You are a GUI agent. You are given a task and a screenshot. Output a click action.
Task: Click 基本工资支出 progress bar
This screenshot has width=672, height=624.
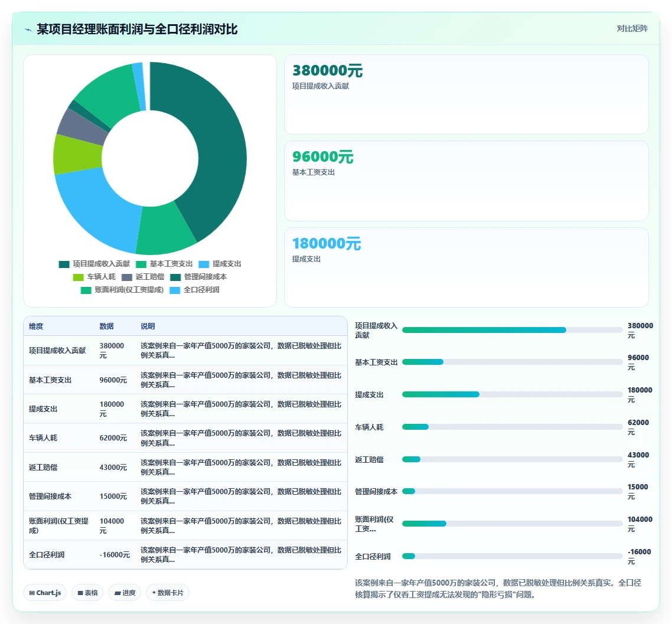[x=512, y=362]
